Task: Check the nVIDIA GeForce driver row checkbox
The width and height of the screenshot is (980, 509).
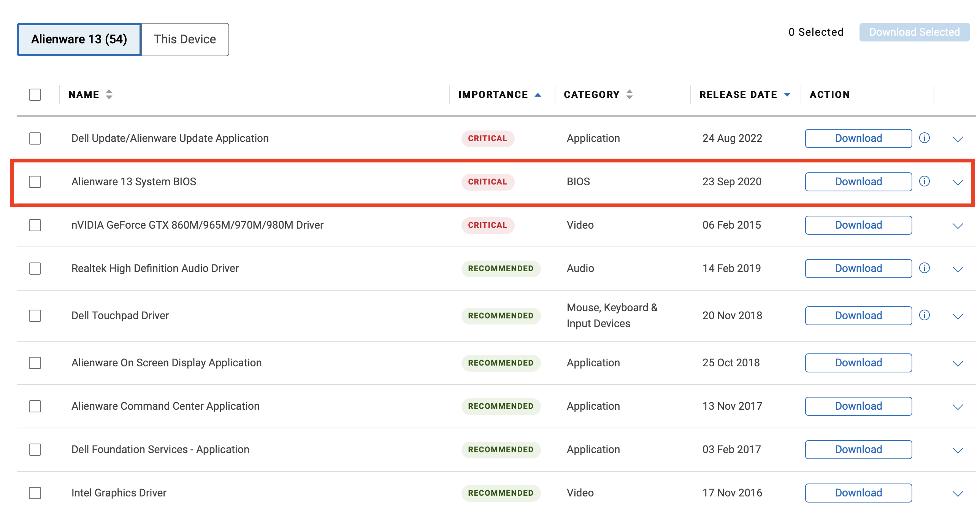Action: [35, 225]
